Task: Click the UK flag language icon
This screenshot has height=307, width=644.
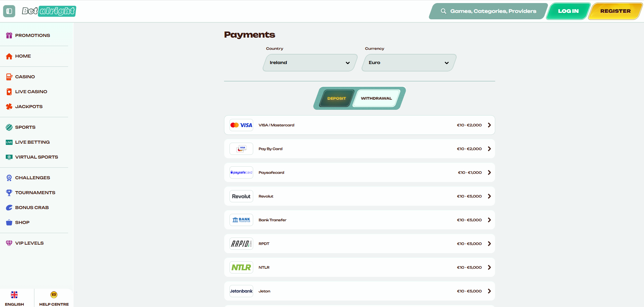Action: [14, 295]
